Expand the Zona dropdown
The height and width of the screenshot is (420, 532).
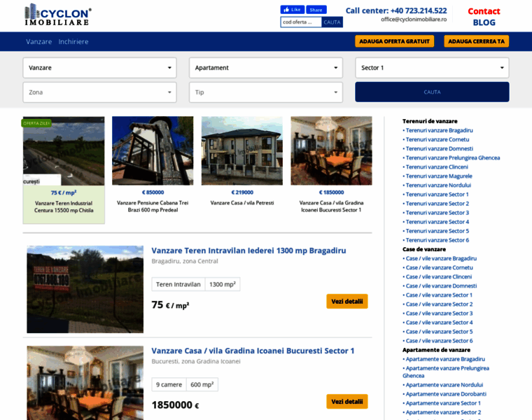click(99, 92)
